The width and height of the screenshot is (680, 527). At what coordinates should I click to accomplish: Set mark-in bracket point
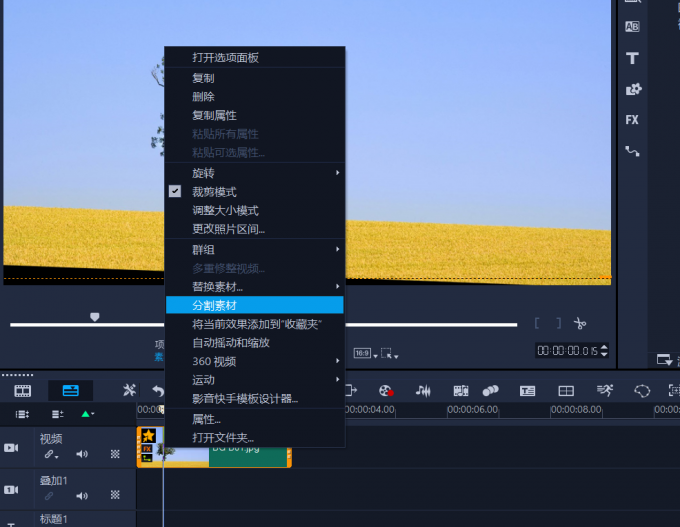click(x=537, y=323)
